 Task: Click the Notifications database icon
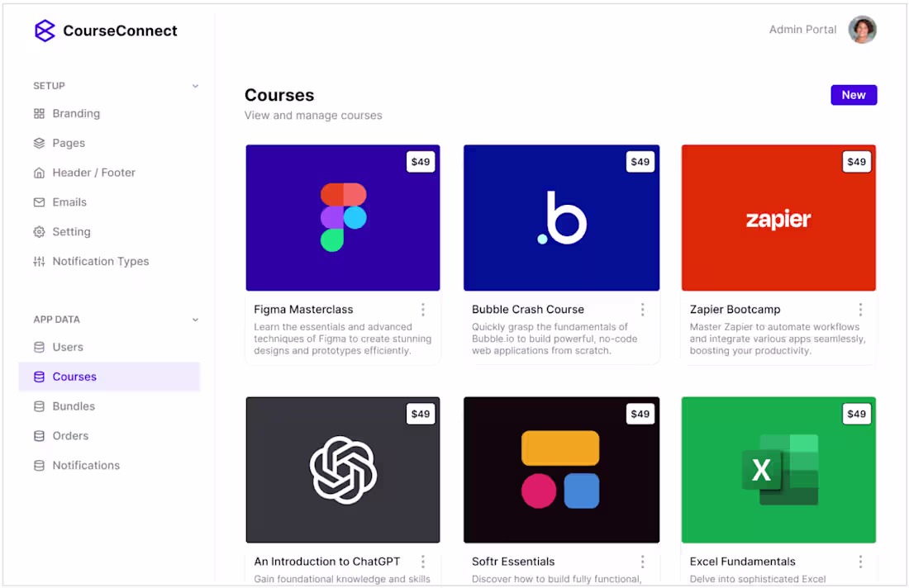click(x=39, y=465)
